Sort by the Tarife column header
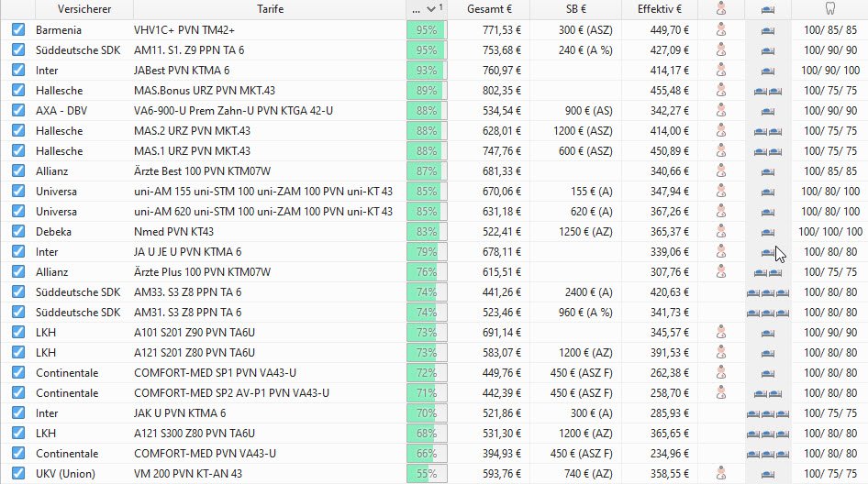 [270, 9]
